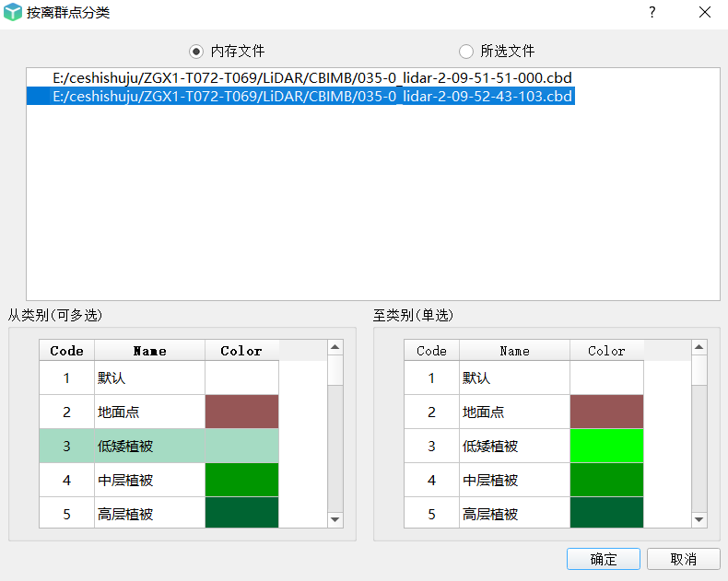Select 低矮植被 in the 至类别 table
Viewport: 728px width, 581px height.
coord(514,446)
